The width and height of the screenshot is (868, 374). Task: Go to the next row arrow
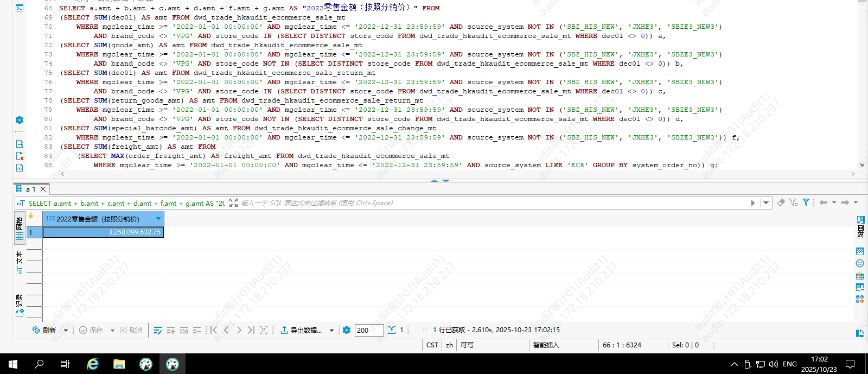(x=239, y=330)
